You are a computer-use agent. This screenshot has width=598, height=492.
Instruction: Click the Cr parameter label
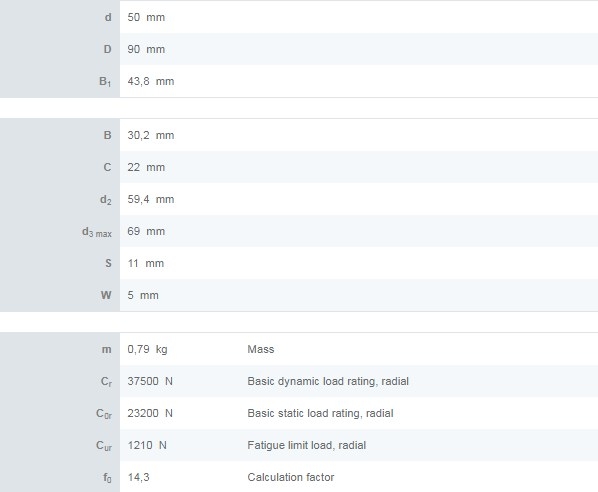tap(106, 382)
